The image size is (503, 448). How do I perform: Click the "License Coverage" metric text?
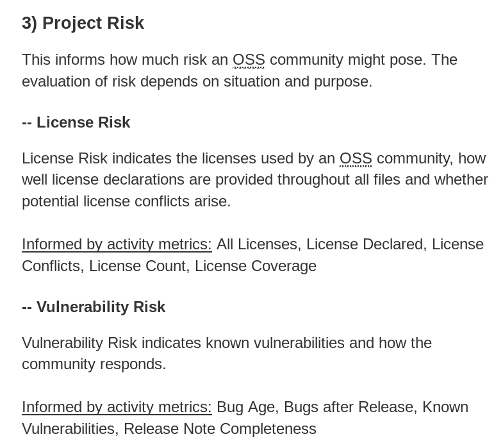pyautogui.click(x=255, y=266)
